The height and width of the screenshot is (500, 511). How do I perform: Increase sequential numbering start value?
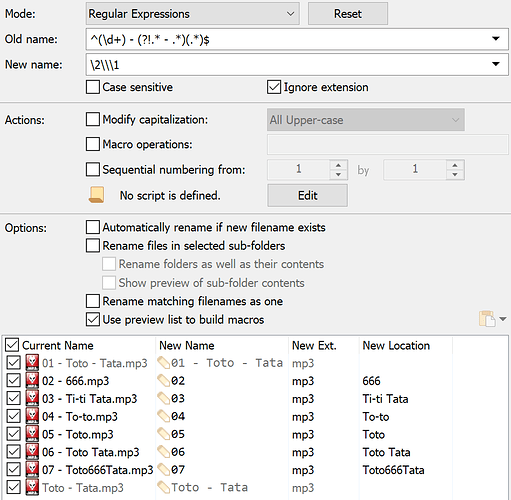tap(338, 165)
